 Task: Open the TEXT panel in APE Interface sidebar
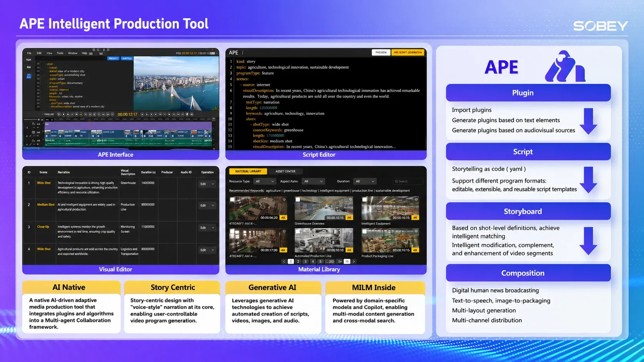(29, 60)
